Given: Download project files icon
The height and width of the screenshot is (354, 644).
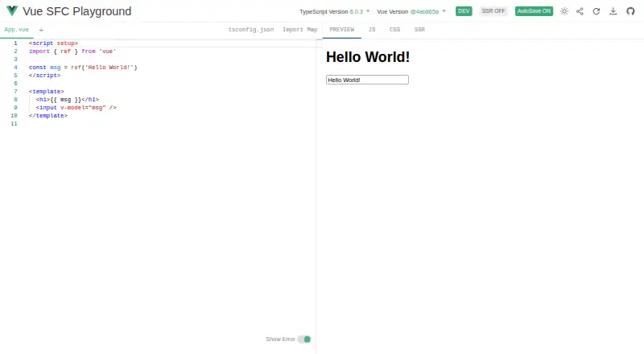Looking at the screenshot, I should 613,11.
